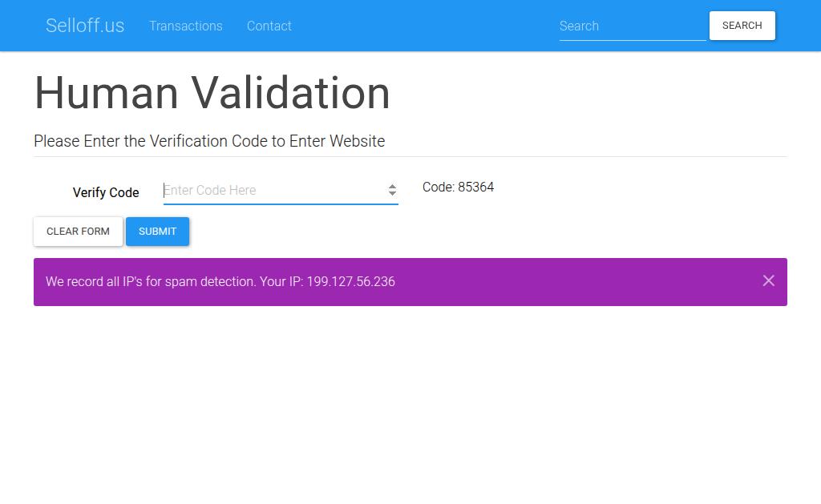The width and height of the screenshot is (821, 504).
Task: Decrease the verify code with down arrow
Action: (x=392, y=193)
